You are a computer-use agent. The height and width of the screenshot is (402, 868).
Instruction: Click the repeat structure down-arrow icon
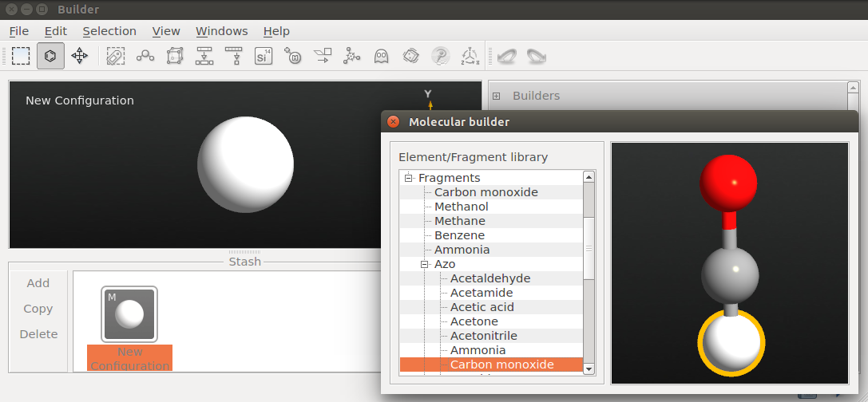(x=204, y=56)
